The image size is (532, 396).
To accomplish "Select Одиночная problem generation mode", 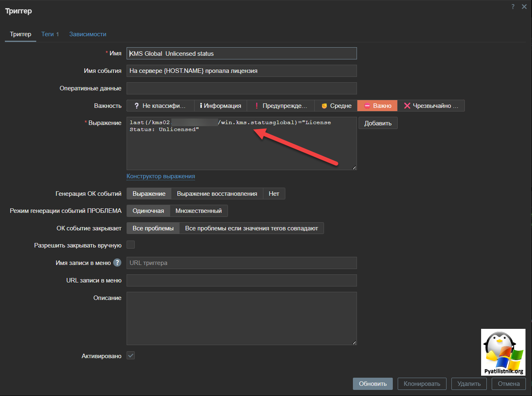I will (148, 211).
